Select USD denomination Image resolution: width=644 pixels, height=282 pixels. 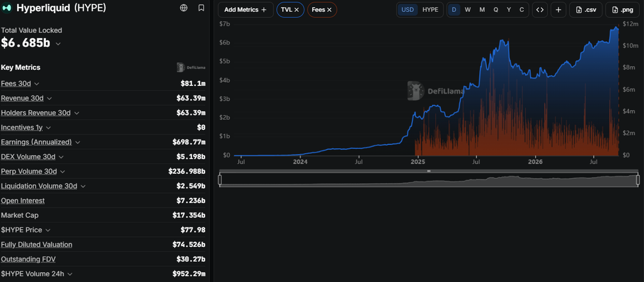[408, 10]
